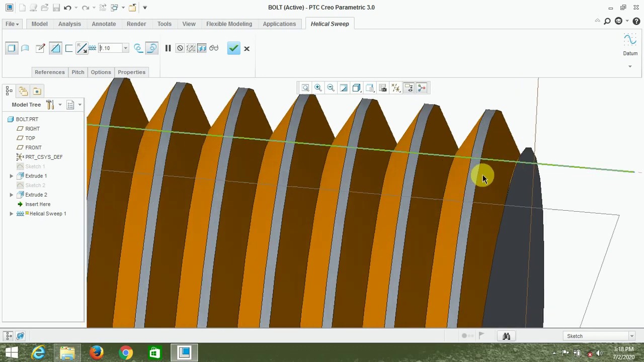Image resolution: width=644 pixels, height=362 pixels.
Task: Open Google Chrome from the taskbar
Action: pos(126,352)
